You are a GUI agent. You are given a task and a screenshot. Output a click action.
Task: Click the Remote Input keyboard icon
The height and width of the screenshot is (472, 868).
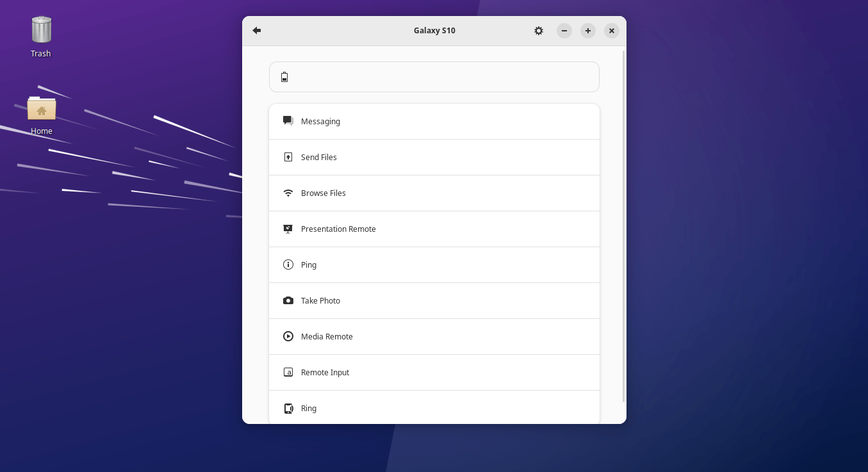pyautogui.click(x=288, y=372)
